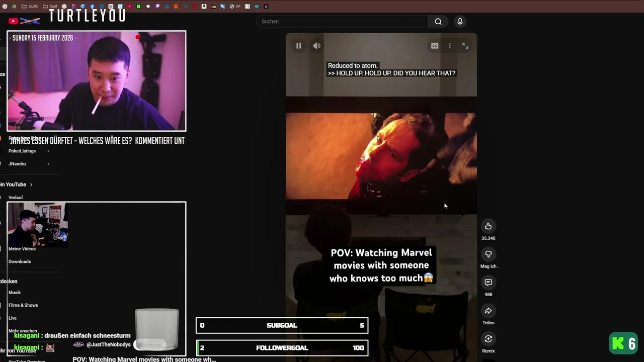Open the JNandez subscription channel

(x=18, y=164)
